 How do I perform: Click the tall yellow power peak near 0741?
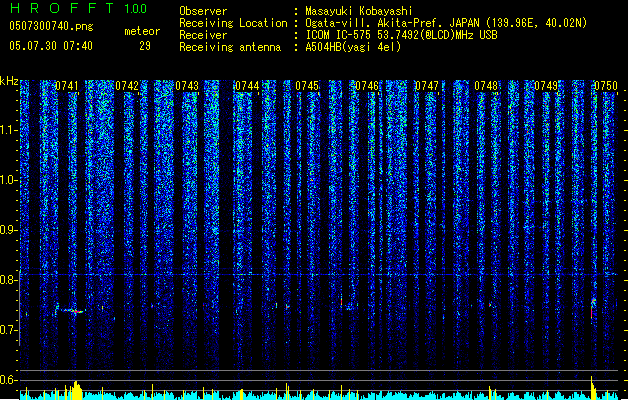pos(77,390)
